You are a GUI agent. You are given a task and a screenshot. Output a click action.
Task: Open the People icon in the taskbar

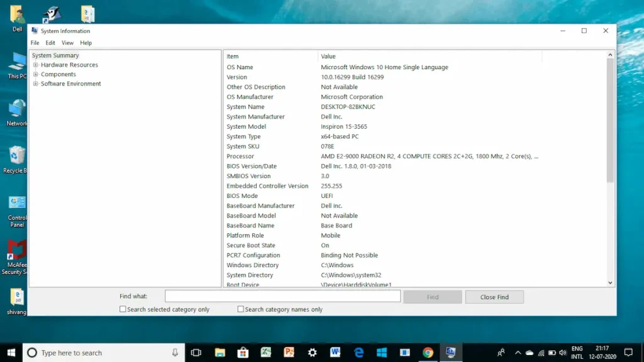pyautogui.click(x=501, y=353)
